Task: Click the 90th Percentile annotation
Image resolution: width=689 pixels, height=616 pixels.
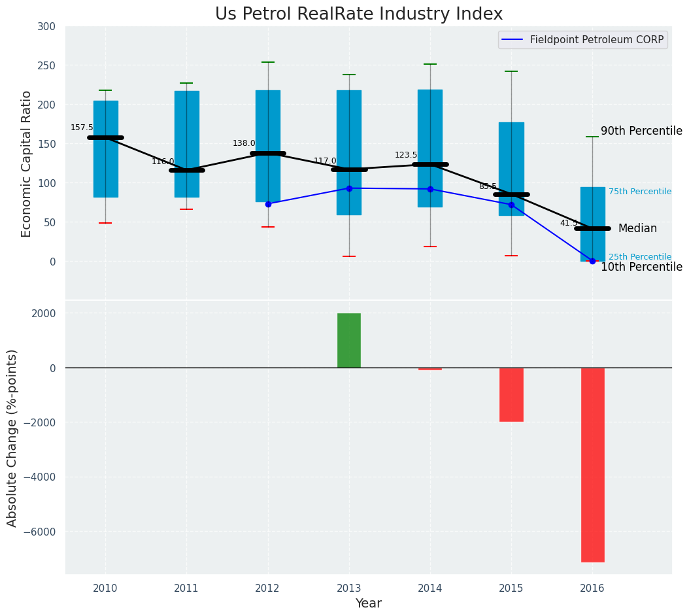Action: click(641, 131)
